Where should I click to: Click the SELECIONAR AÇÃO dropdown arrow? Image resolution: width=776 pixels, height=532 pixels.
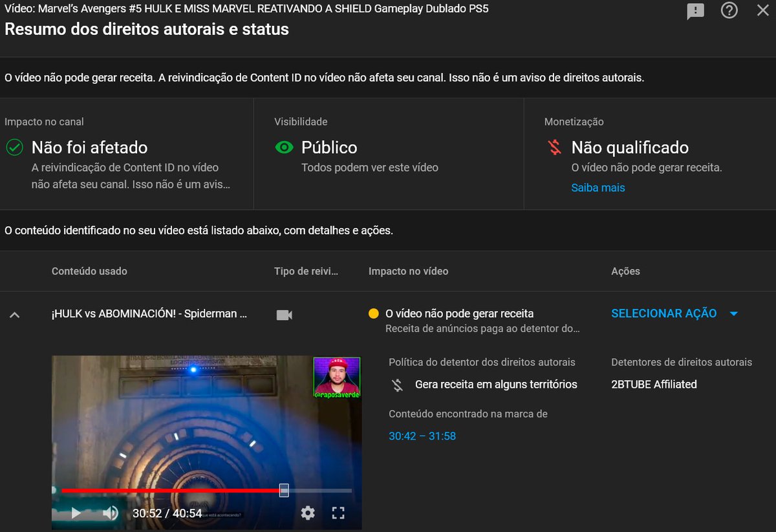click(733, 314)
